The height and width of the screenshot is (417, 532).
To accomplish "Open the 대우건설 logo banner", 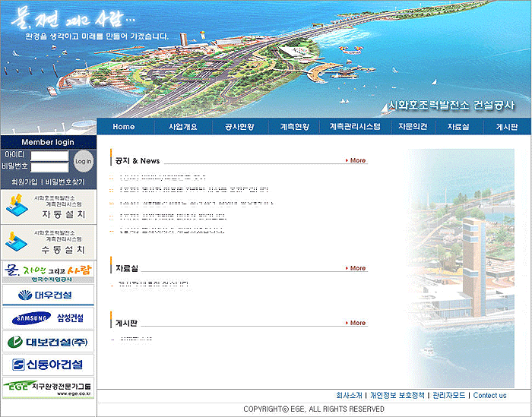I will [48, 294].
